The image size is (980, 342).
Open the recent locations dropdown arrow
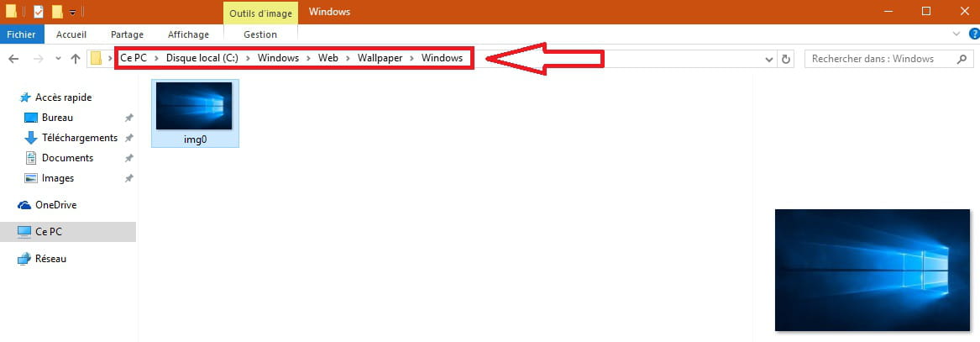click(58, 60)
